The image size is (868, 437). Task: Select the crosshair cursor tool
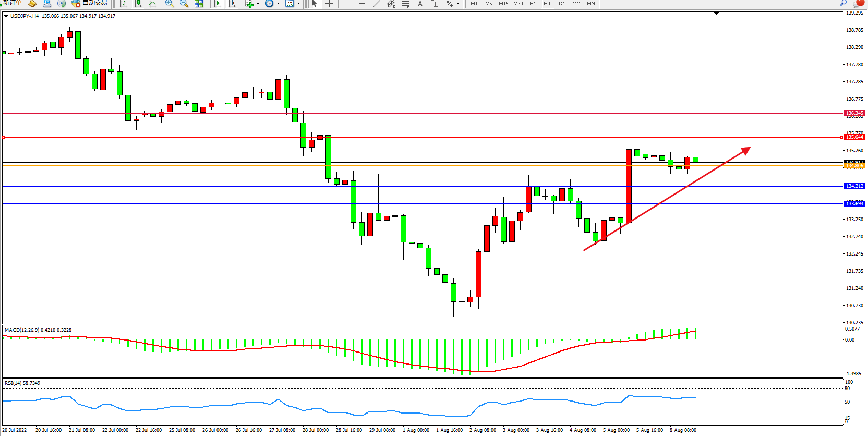pos(330,4)
